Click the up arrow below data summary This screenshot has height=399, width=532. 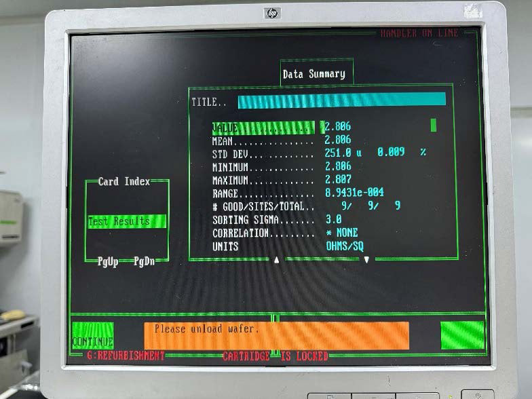(x=277, y=260)
